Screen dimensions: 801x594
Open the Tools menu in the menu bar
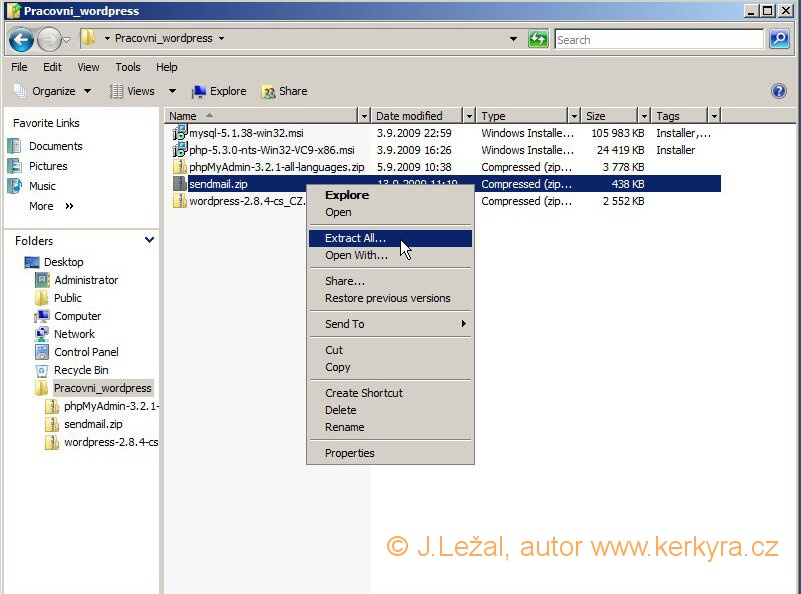click(128, 67)
